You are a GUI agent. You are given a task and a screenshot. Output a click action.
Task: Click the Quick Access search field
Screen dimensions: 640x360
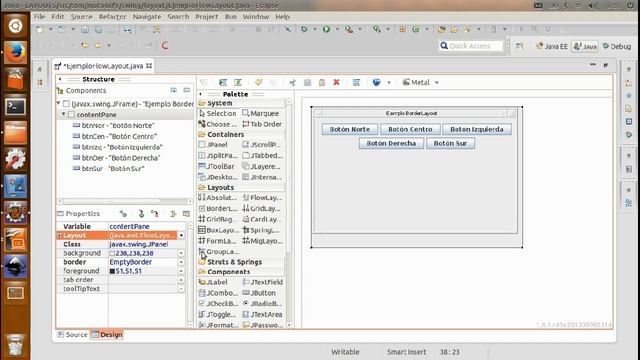[x=471, y=46]
